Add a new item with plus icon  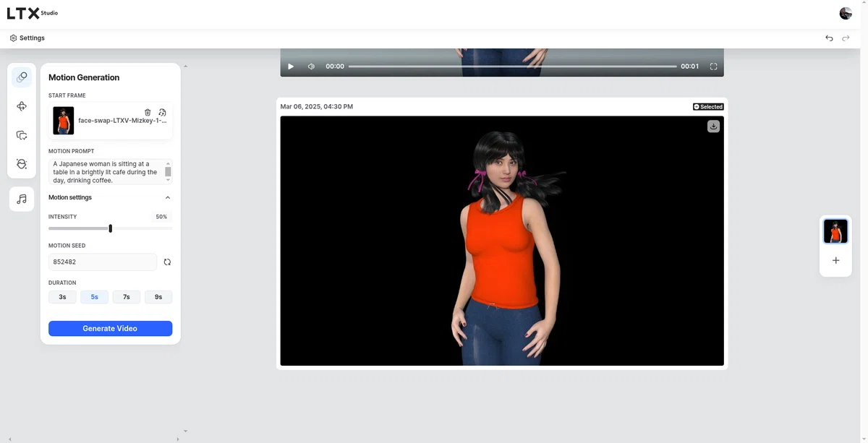835,260
